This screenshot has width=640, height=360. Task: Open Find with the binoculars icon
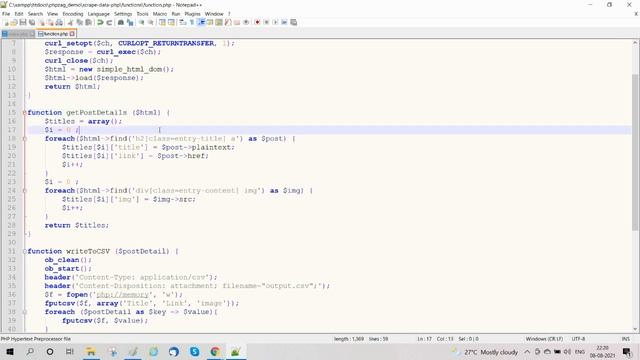tap(121, 22)
